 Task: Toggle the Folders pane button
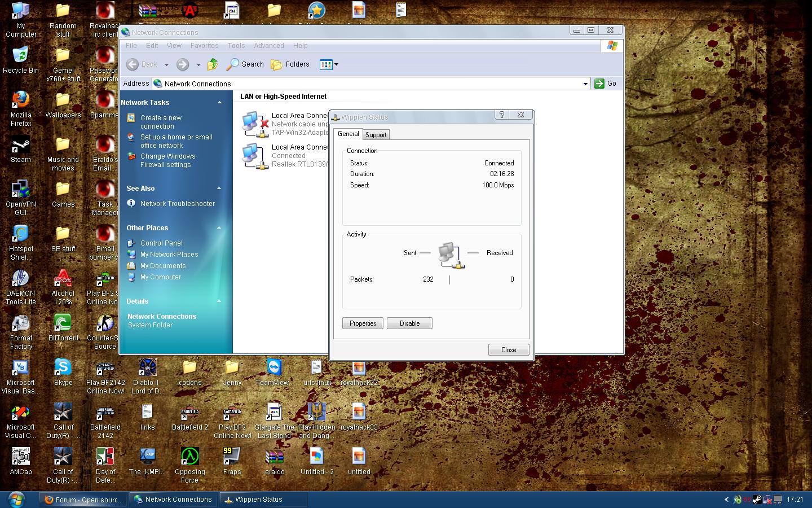[290, 64]
